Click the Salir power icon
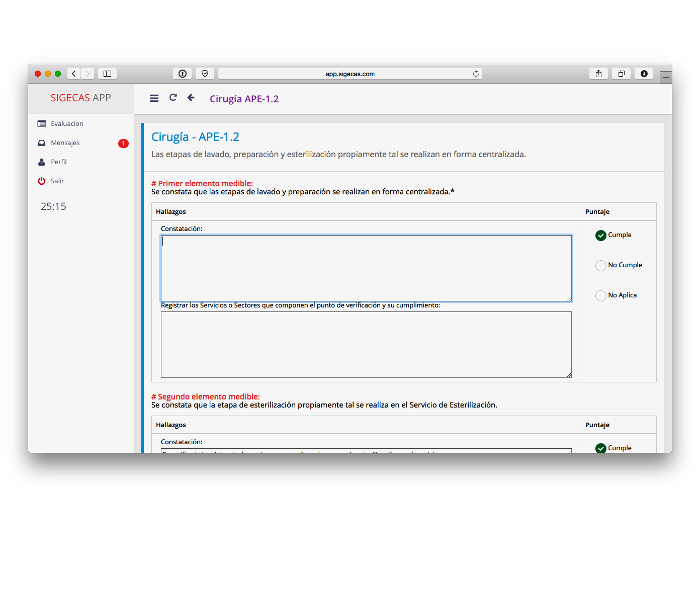 [42, 181]
